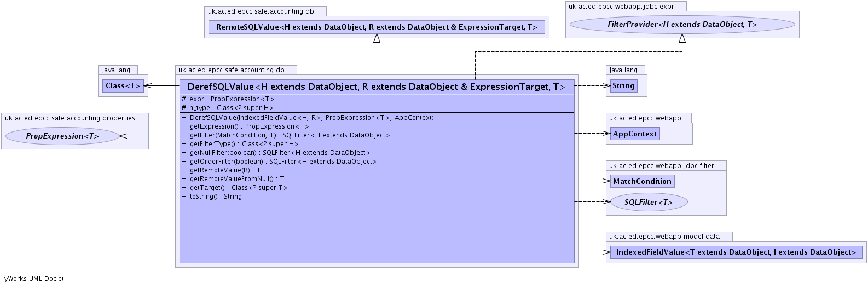
Task: Select the getFilter(MatchCondition, T) method
Action: 290,135
